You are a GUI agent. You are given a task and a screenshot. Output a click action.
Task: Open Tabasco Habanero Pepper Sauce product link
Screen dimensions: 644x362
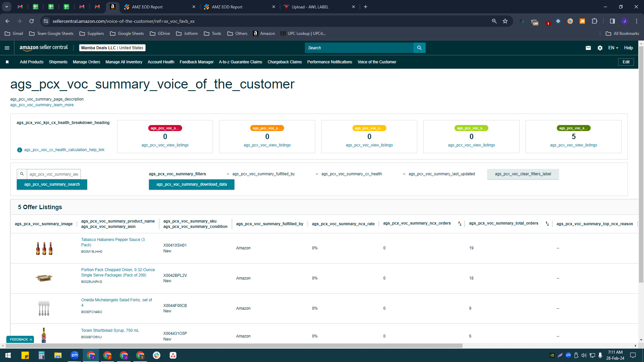[113, 242]
